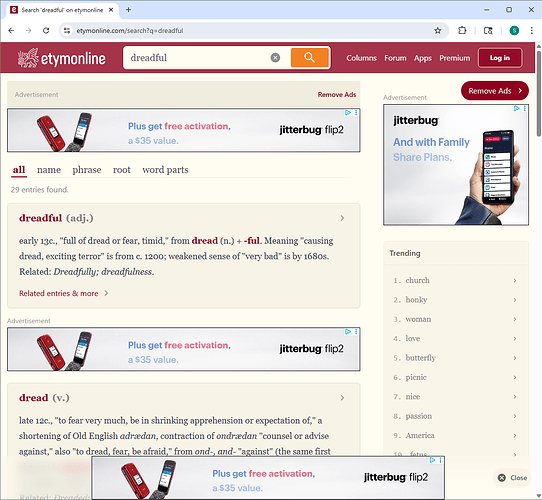
Task: Switch to the phrase filter tab
Action: 87,170
